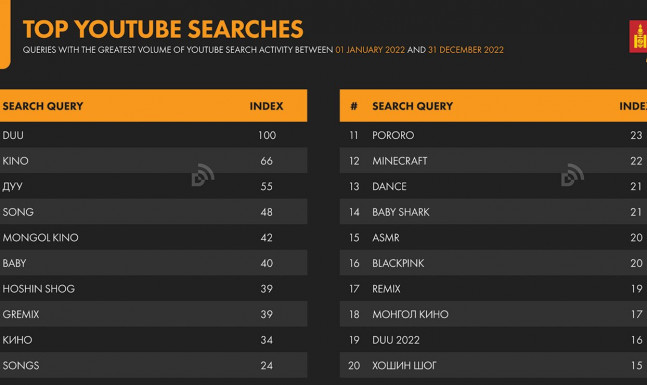Select the 'ASMR' query
This screenshot has width=647, height=385.
tap(386, 237)
